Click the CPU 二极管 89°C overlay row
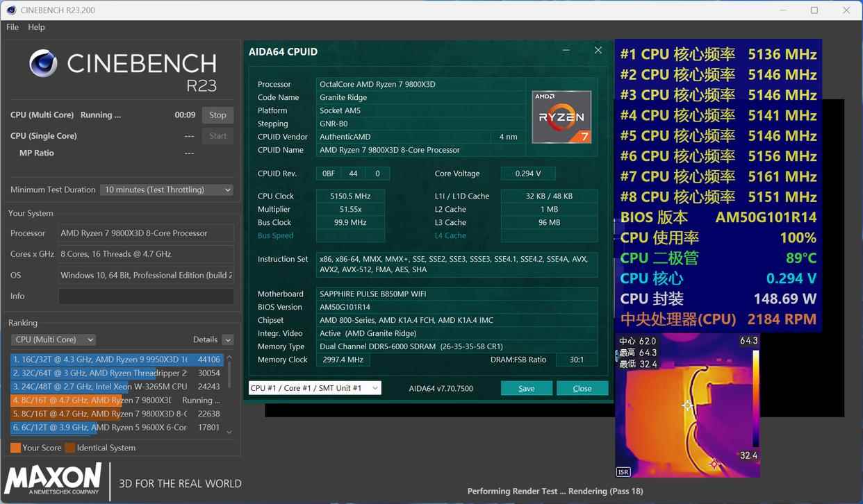The width and height of the screenshot is (863, 504). pos(718,258)
